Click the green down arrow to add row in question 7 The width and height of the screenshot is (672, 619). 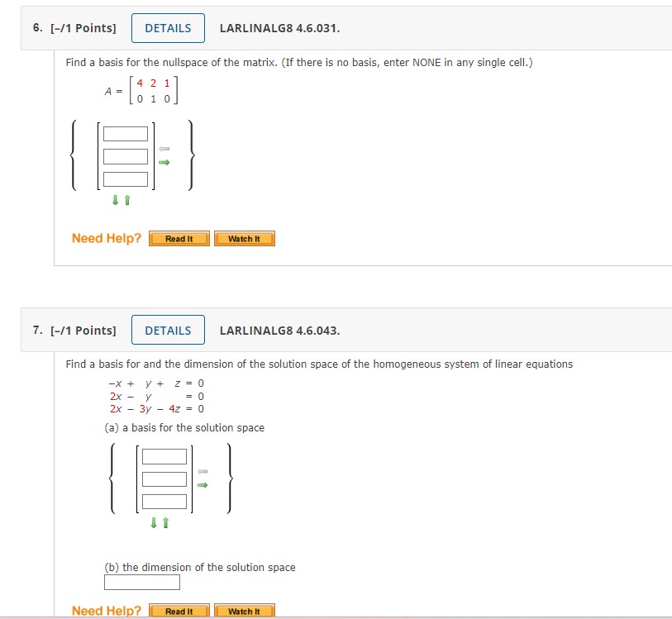[x=154, y=522]
